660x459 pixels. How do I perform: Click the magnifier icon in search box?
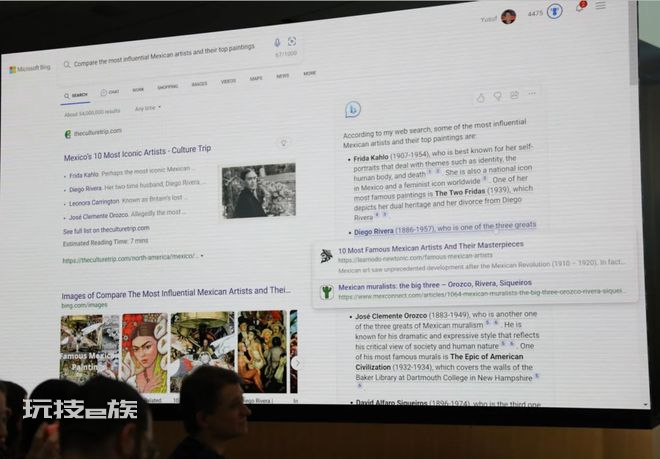click(x=67, y=64)
